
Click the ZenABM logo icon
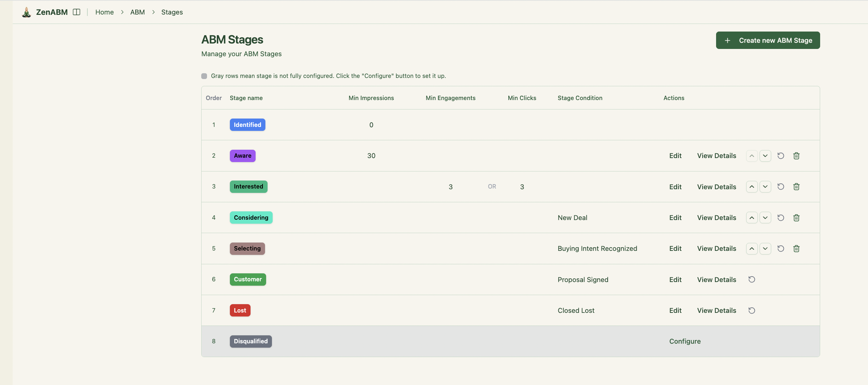pyautogui.click(x=26, y=12)
